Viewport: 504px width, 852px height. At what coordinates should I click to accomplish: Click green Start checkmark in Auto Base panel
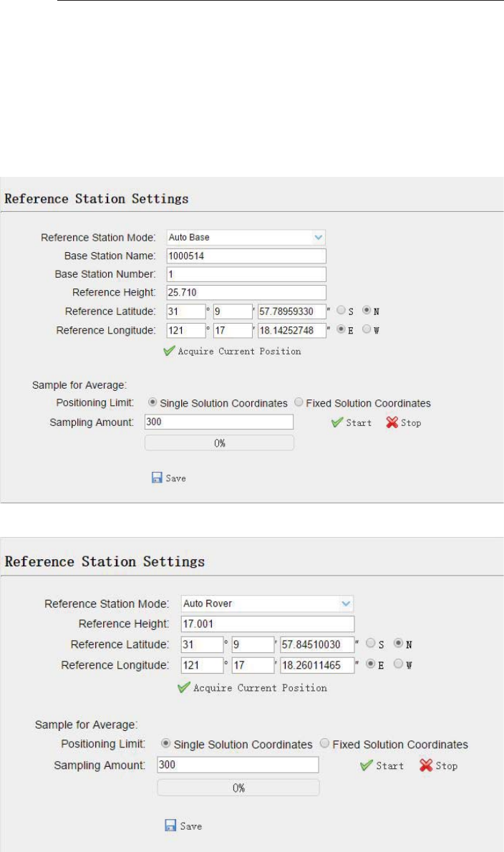336,422
